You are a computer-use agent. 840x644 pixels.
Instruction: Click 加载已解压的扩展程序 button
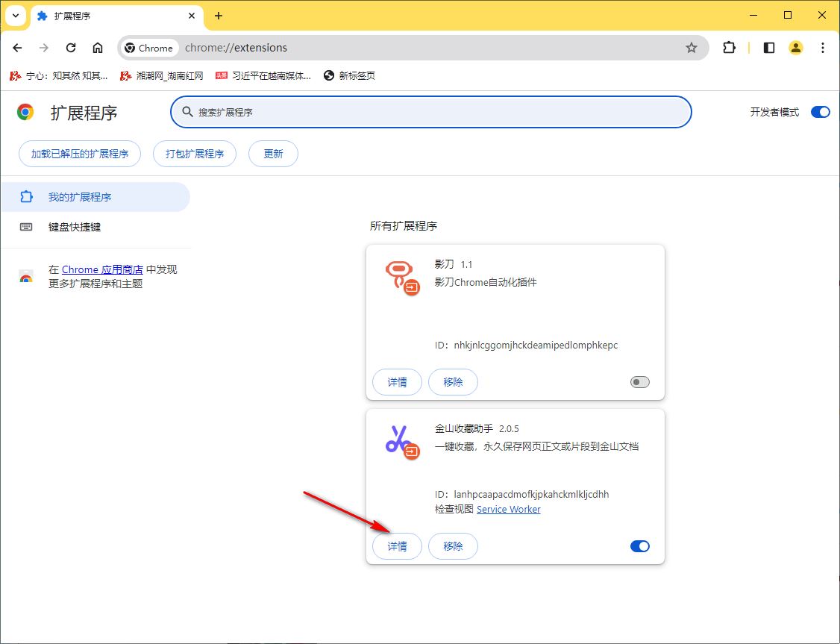80,154
